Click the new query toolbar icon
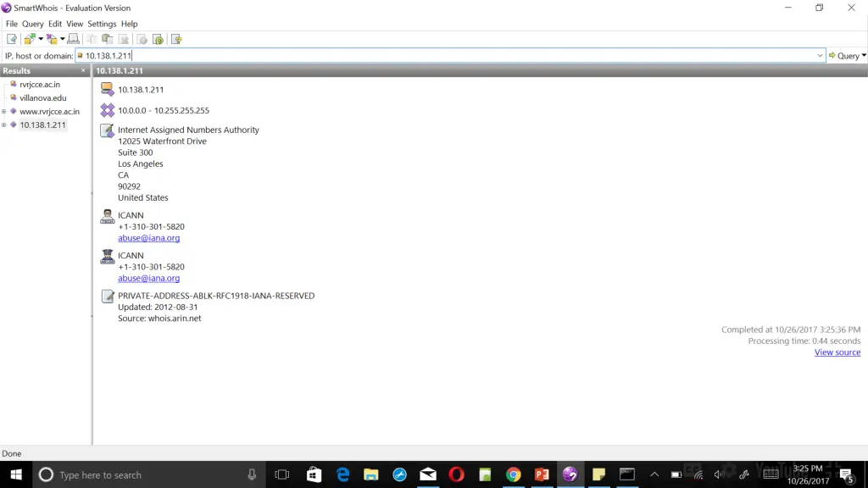This screenshot has width=868, height=488. coord(12,39)
